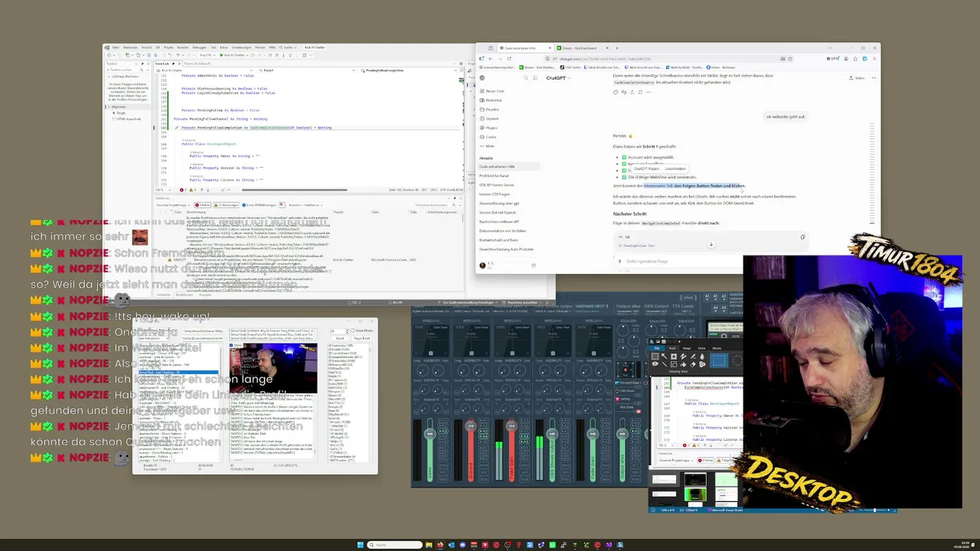Copy the VB code block in ChatGPT

(802, 237)
